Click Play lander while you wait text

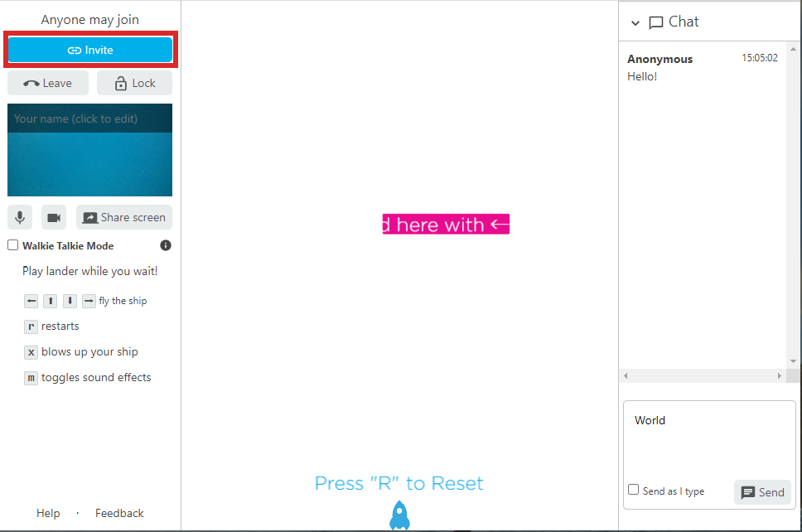pos(90,271)
